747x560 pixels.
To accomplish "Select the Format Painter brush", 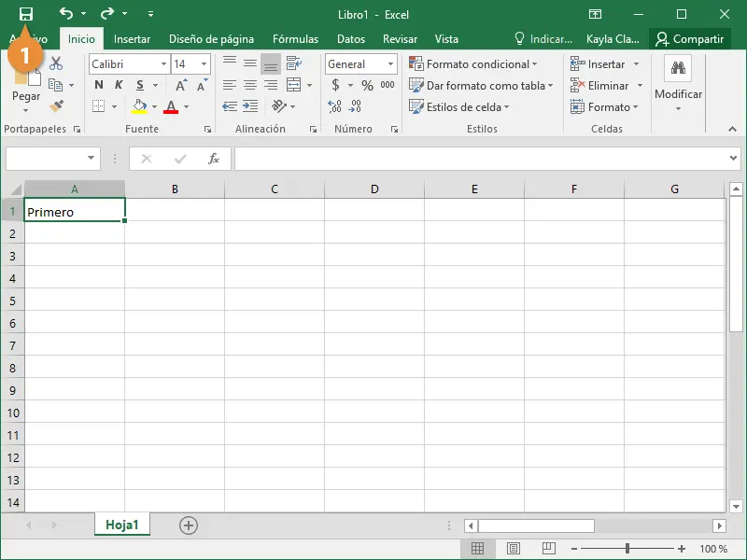I will point(56,106).
